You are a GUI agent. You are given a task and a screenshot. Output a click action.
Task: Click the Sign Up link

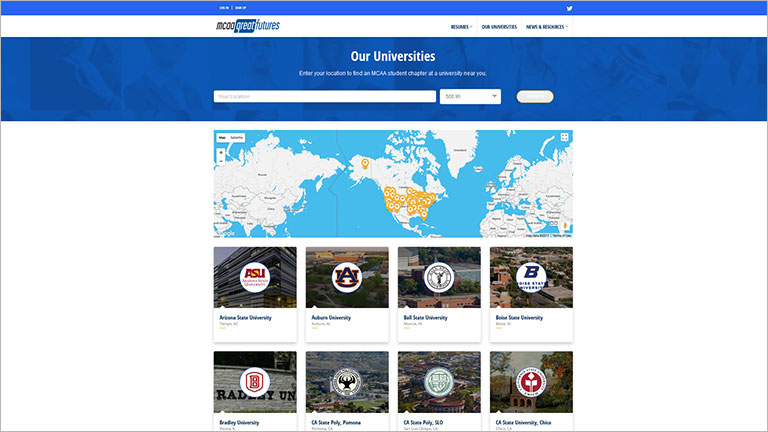(240, 8)
